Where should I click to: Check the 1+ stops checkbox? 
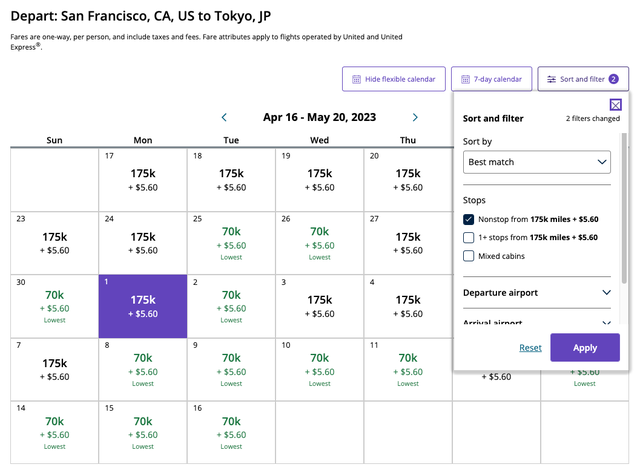point(469,237)
